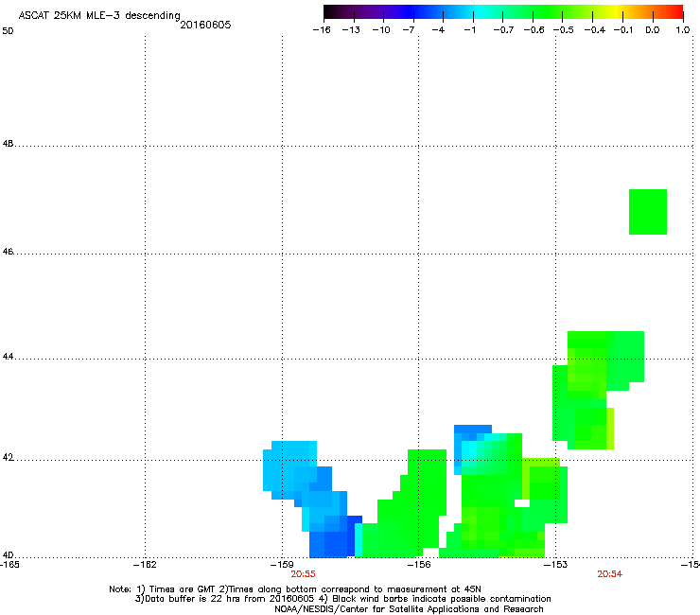Click the red time stamp 20:55
Viewport: 700px width, 615px height.
[303, 574]
